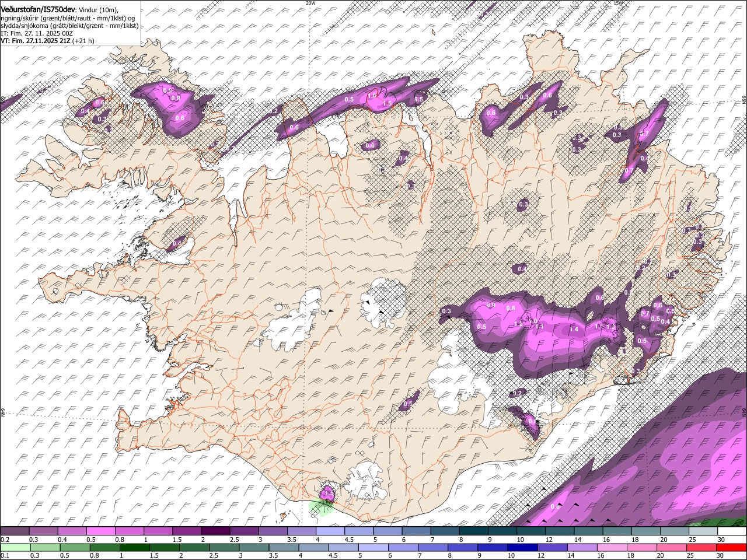
Task: Pick the dark teal upper swatch starting at 8
Action: [x=473, y=531]
